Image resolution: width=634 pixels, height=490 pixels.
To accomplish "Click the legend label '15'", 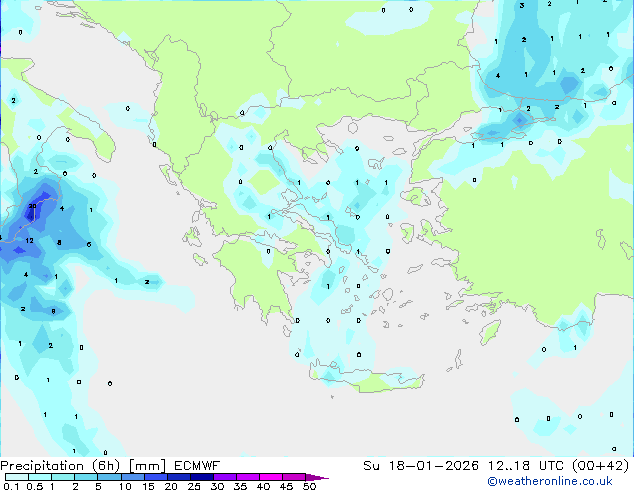I will tap(148, 486).
